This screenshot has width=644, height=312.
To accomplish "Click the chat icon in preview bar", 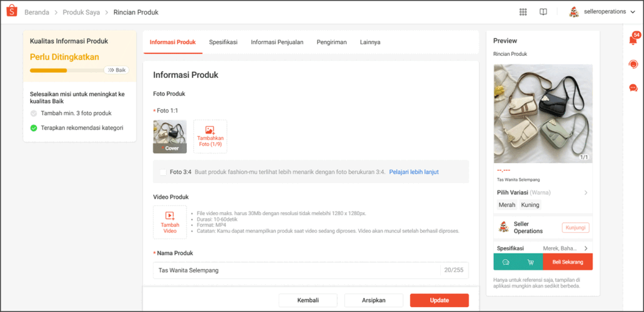I will click(506, 262).
